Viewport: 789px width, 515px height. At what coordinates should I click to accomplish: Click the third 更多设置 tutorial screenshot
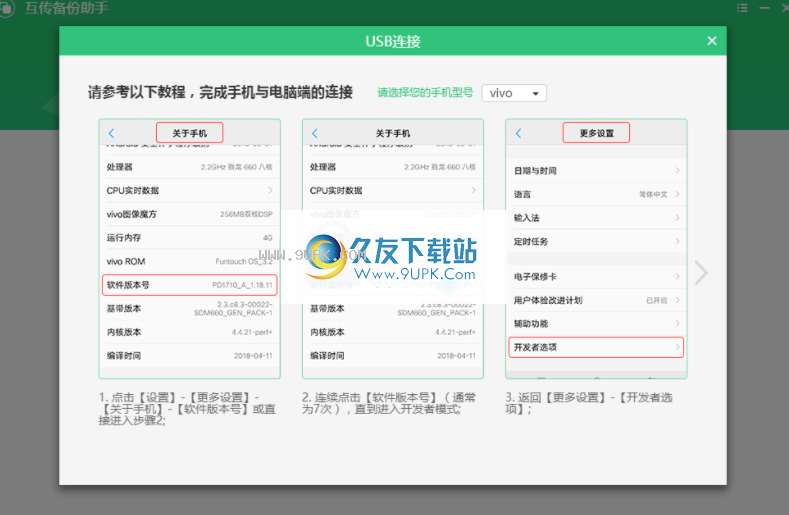click(596, 249)
